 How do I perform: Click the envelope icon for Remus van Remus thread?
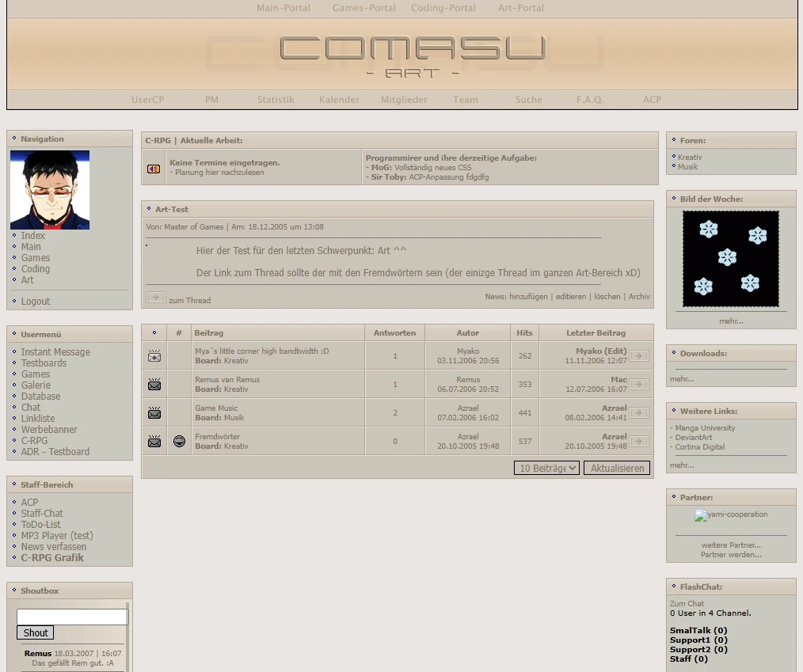coord(154,385)
